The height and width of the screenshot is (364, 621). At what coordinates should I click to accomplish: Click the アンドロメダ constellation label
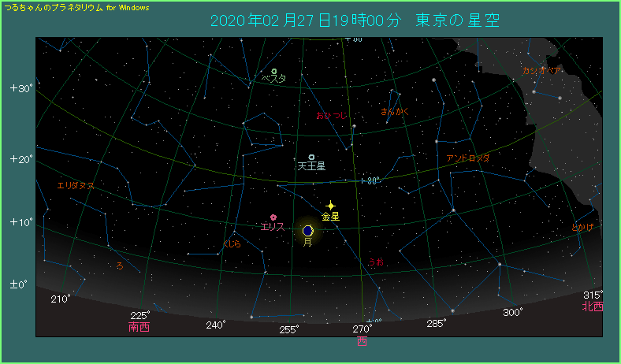point(467,158)
